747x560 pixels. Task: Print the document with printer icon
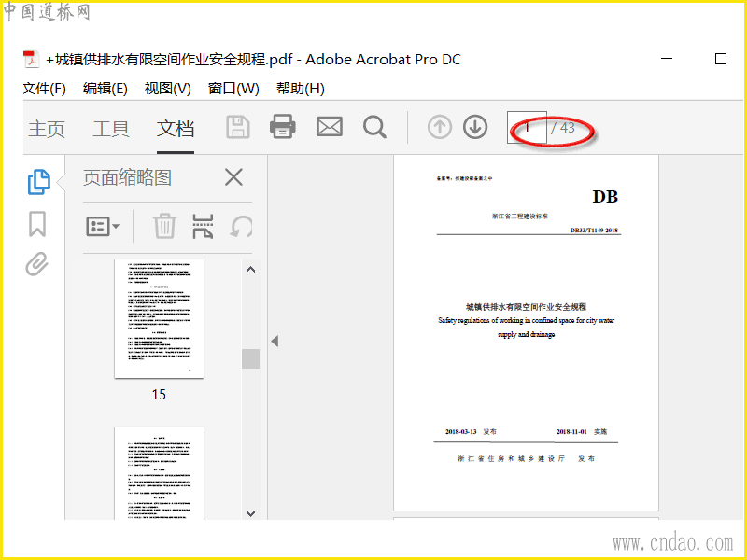pyautogui.click(x=283, y=127)
